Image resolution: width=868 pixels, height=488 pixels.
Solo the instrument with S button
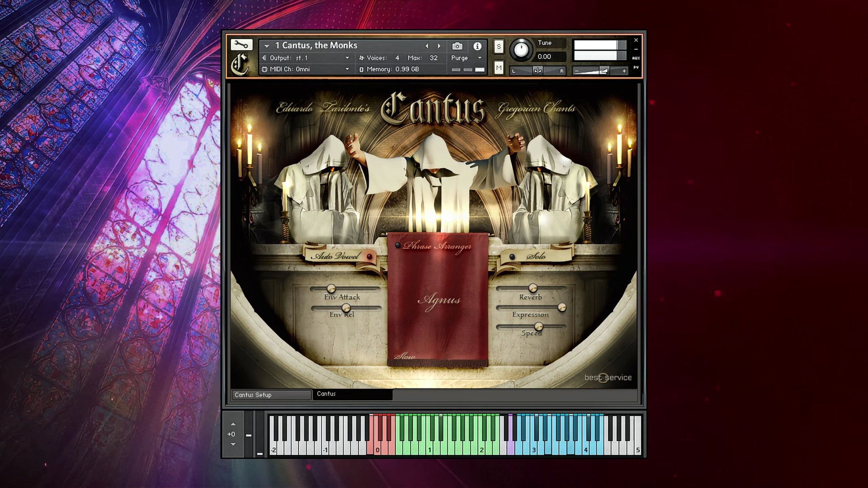[498, 46]
